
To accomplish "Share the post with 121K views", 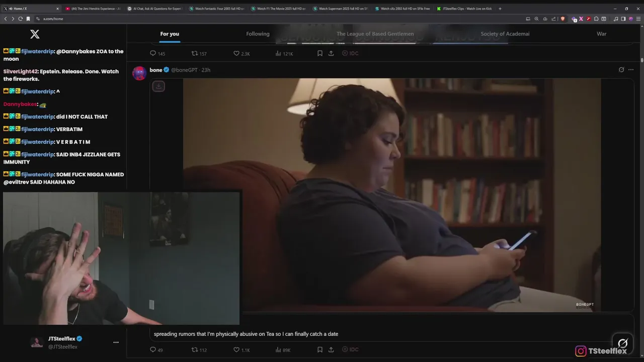I will (x=331, y=53).
